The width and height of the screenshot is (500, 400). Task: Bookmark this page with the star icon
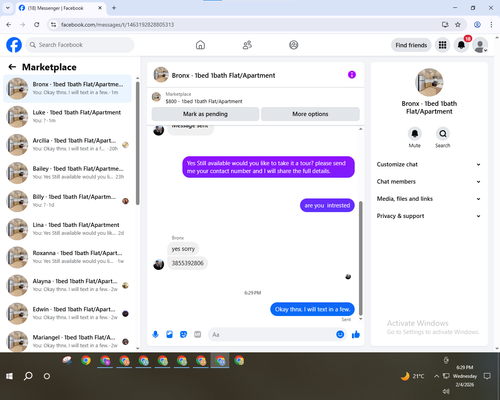point(458,25)
